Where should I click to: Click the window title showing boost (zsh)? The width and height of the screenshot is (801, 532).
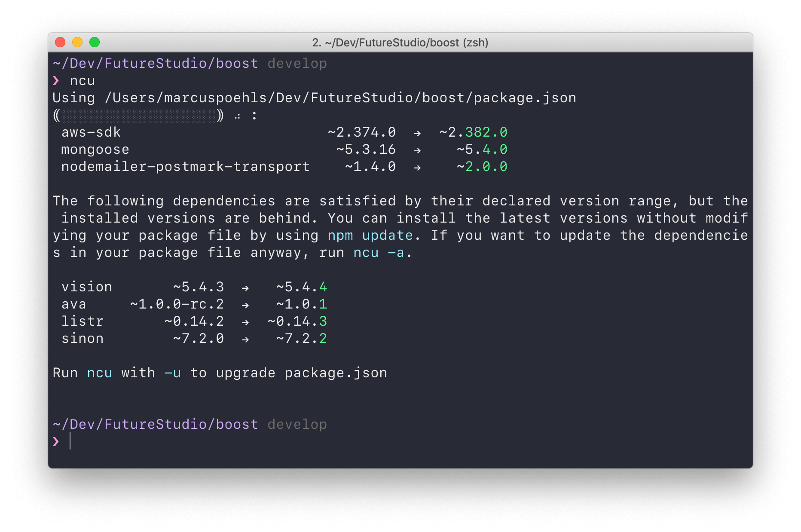pyautogui.click(x=400, y=43)
